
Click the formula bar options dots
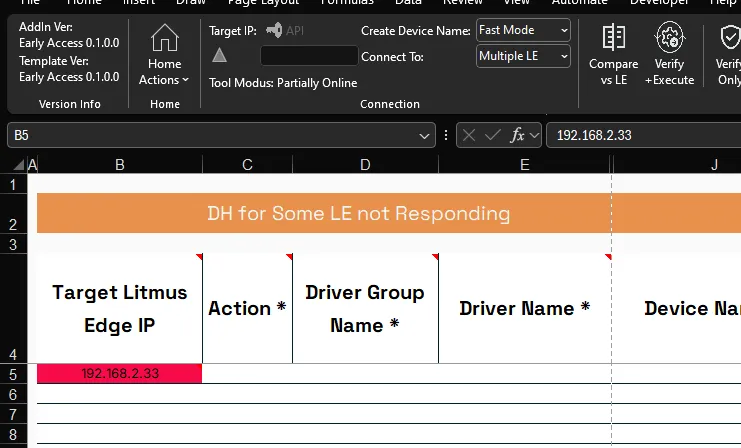coord(446,136)
